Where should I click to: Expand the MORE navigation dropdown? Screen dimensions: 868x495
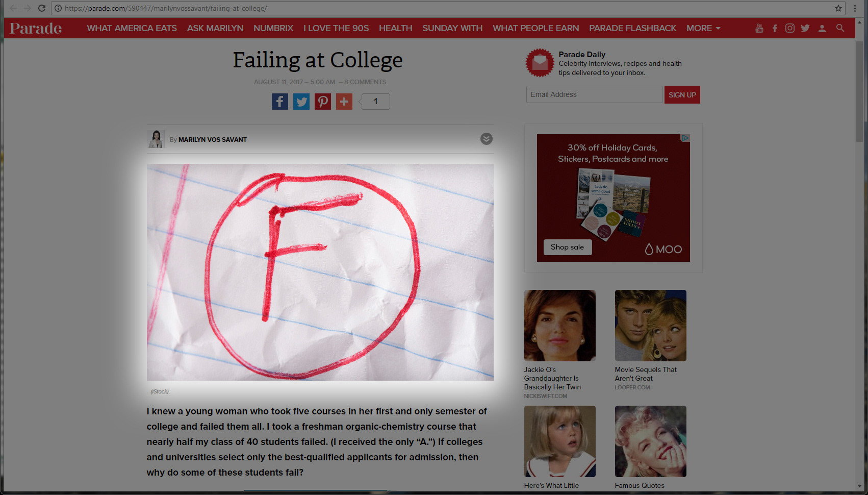703,28
